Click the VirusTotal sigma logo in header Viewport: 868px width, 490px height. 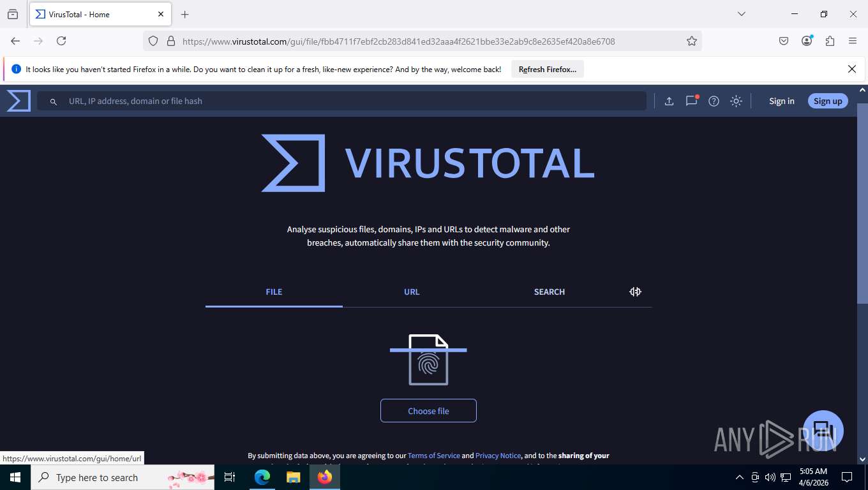tap(19, 101)
